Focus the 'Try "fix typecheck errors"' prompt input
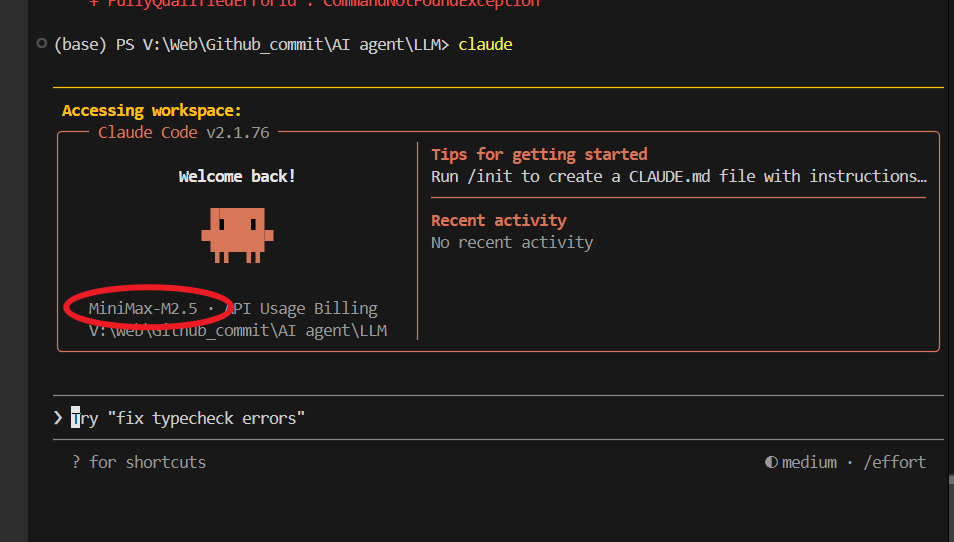The width and height of the screenshot is (954, 542). coord(498,418)
